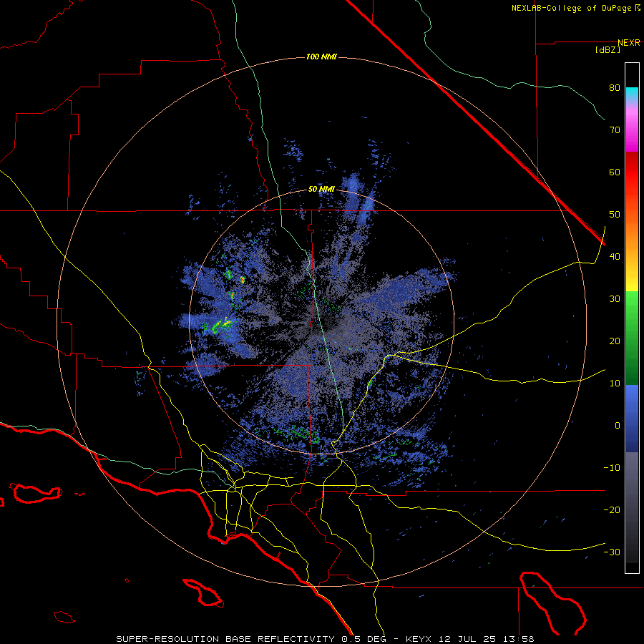Image resolution: width=644 pixels, height=644 pixels.
Task: Click the 40 value on the dBZ scale
Action: tap(615, 257)
